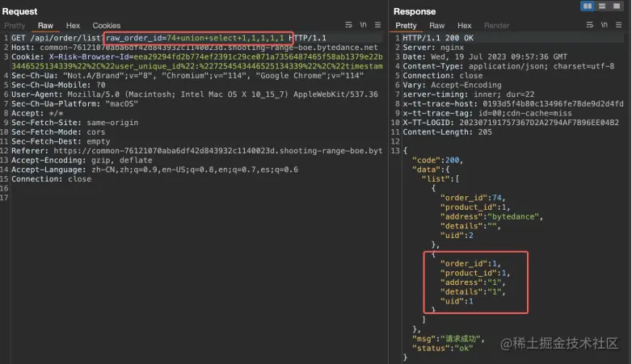
Task: Click Content-Length: 205 header
Action: point(448,132)
